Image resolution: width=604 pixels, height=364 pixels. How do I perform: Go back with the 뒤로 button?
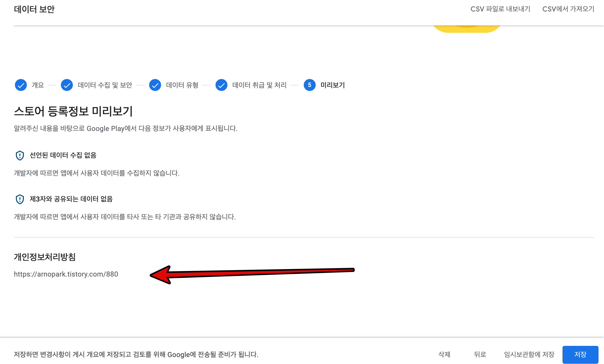(x=480, y=355)
